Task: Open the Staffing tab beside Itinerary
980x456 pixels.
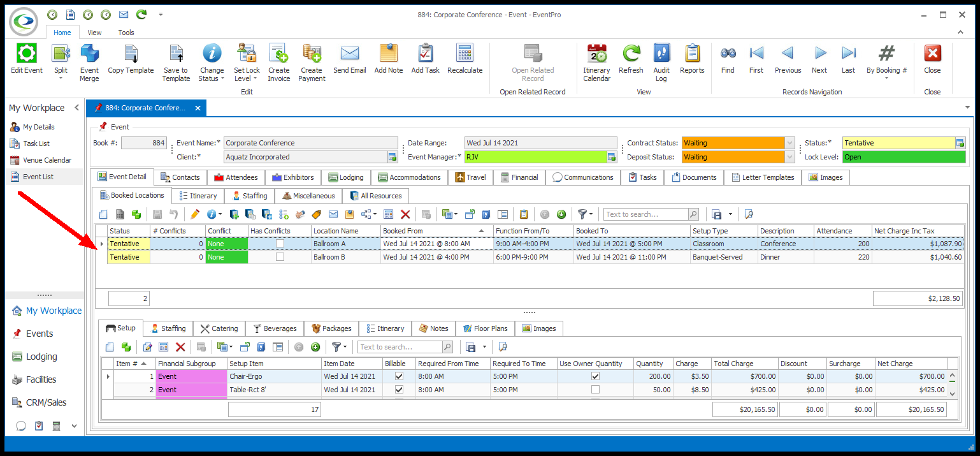Action: [x=249, y=196]
